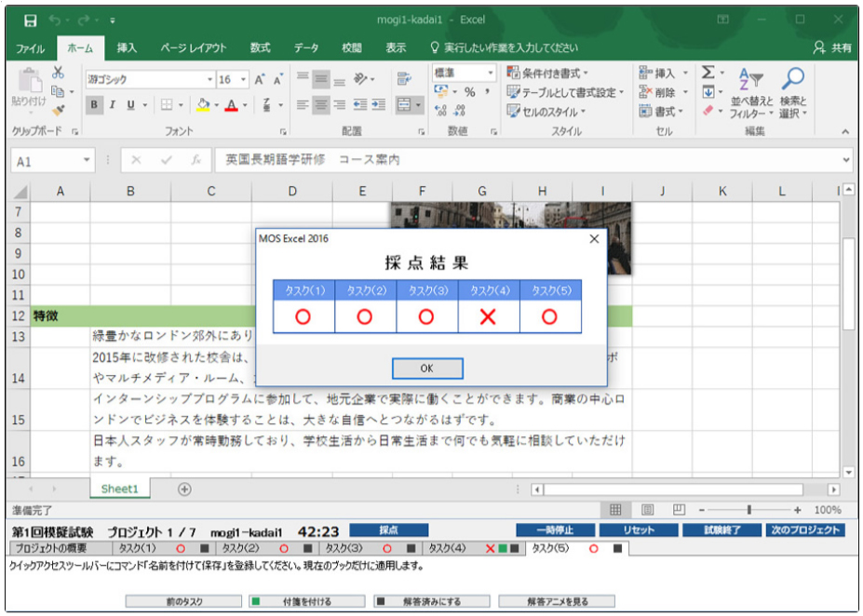Open the 書式 format cells dropdown
863x616 pixels.
pos(661,111)
